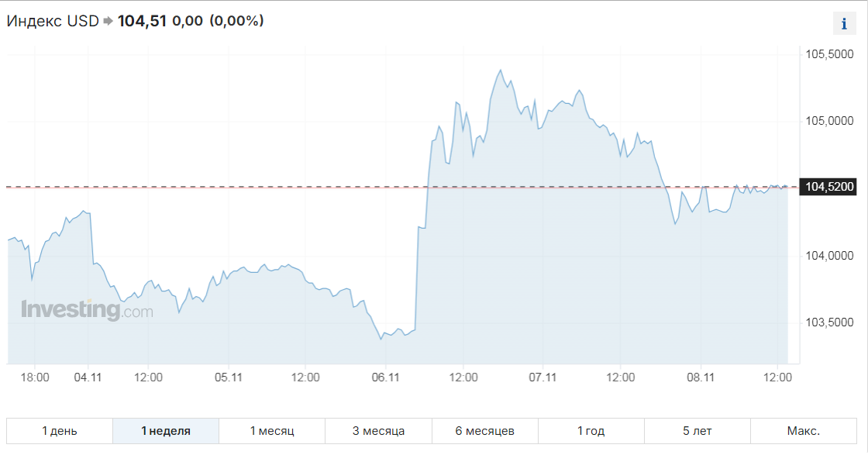Click the 06.11 date marker on axis
Screen dimensions: 868x455
[386, 377]
